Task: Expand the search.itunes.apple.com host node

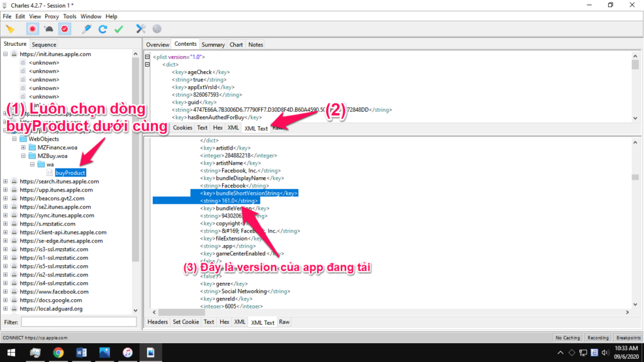Action: point(6,182)
